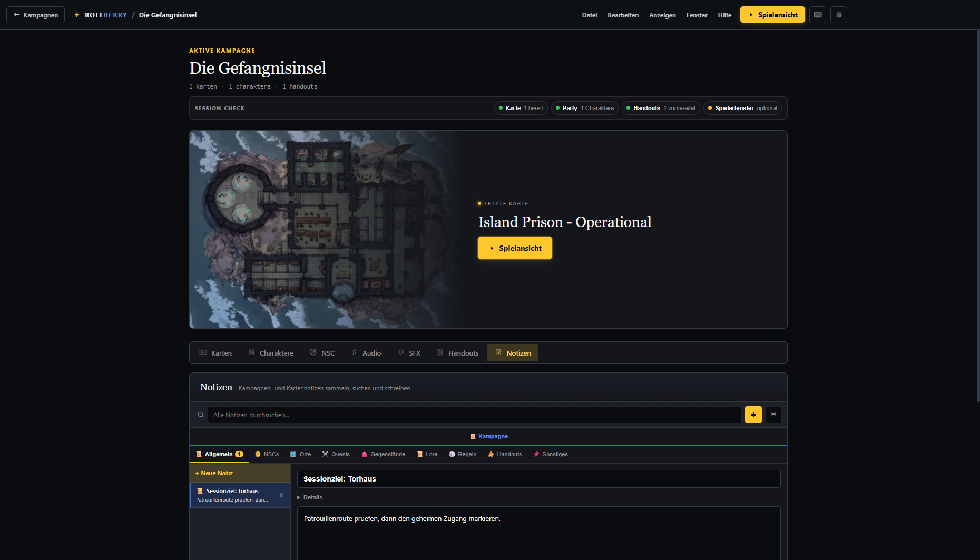Click the magnifier icon in notes search
This screenshot has height=560, width=980.
pyautogui.click(x=200, y=415)
